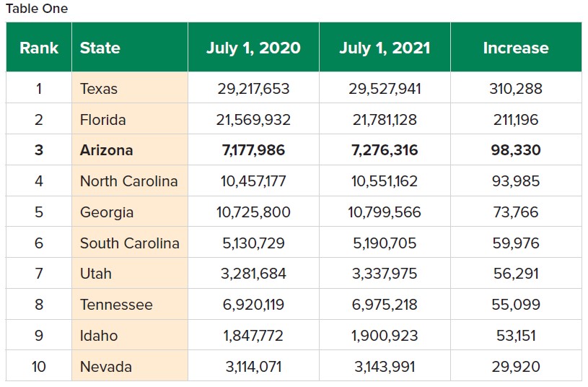Image resolution: width=588 pixels, height=387 pixels.
Task: Select Florida's 2021 population 21,781,128
Action: click(385, 120)
